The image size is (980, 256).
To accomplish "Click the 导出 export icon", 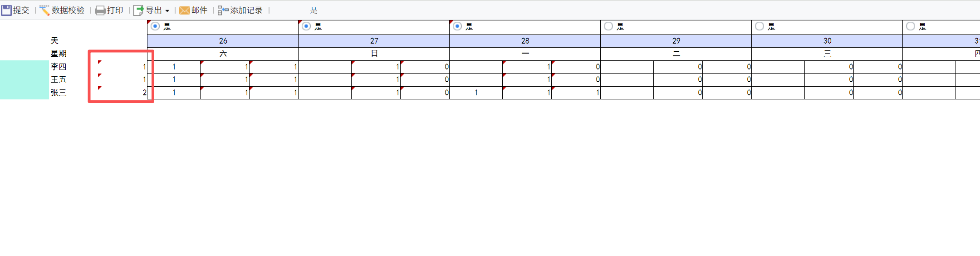I will click(x=138, y=10).
